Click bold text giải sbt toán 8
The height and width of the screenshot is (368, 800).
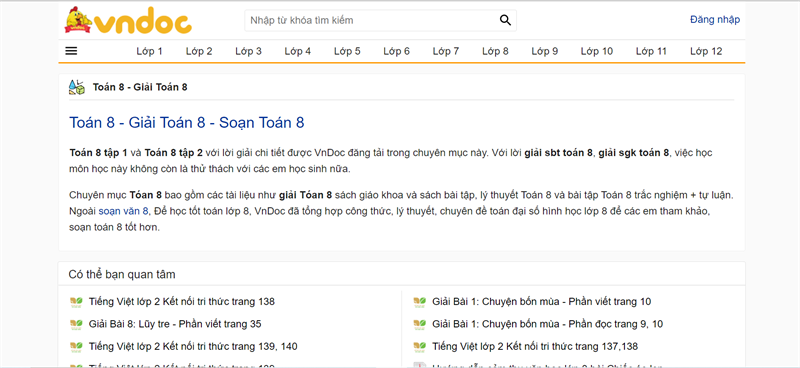click(x=559, y=153)
